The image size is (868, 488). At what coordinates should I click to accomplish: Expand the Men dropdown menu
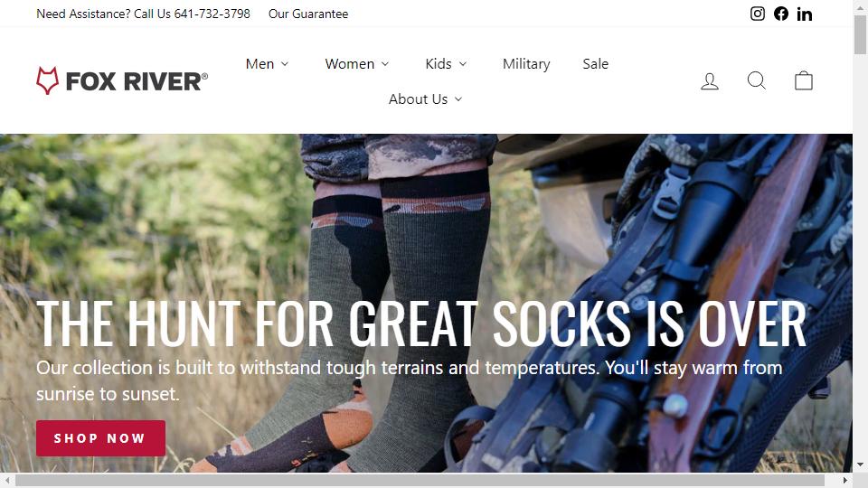point(267,63)
